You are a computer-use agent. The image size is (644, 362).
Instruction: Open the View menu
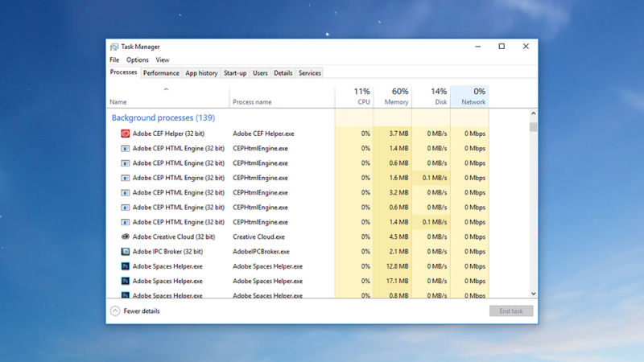click(163, 60)
